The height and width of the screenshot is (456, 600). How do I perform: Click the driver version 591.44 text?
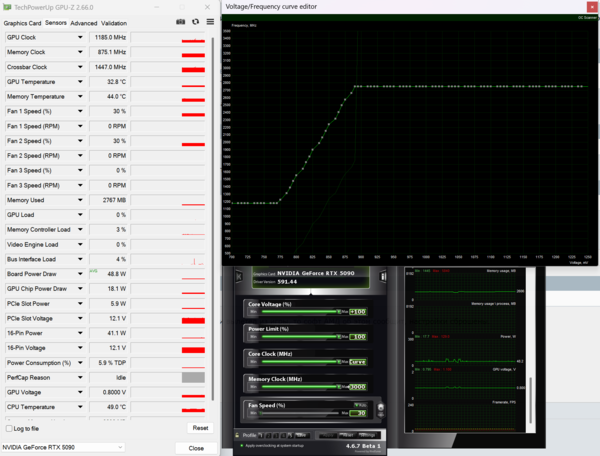tap(287, 282)
